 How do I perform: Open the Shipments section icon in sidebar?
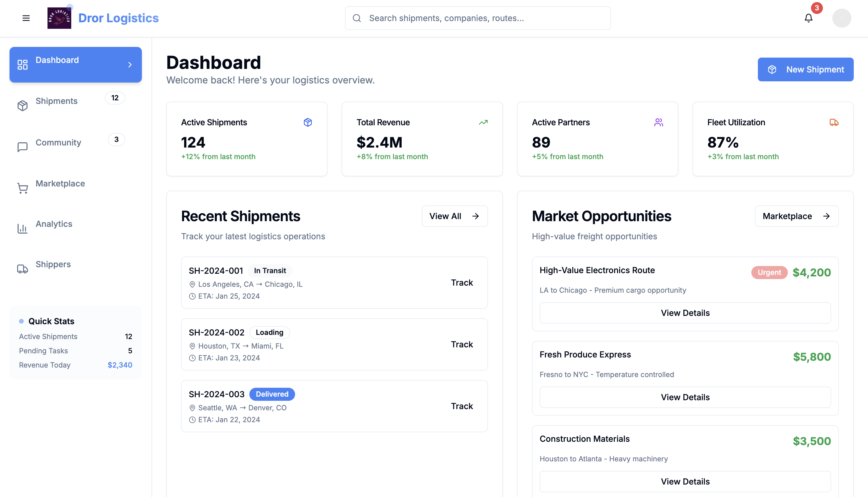tap(22, 105)
